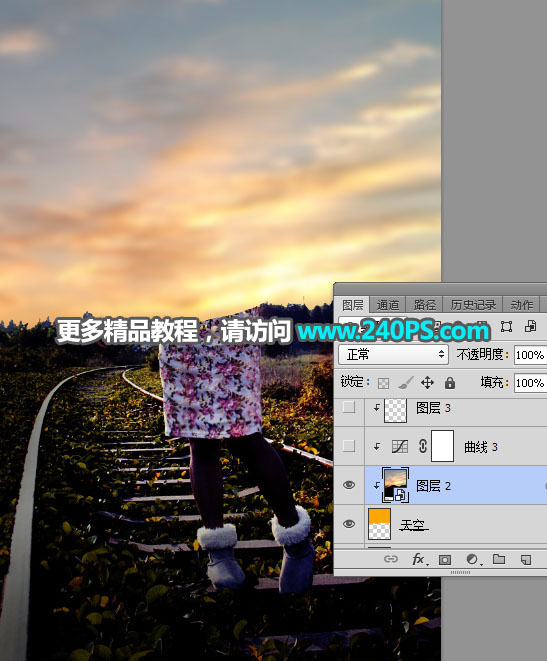This screenshot has height=661, width=547.
Task: Click the 填充 fill value field
Action: pos(531,382)
